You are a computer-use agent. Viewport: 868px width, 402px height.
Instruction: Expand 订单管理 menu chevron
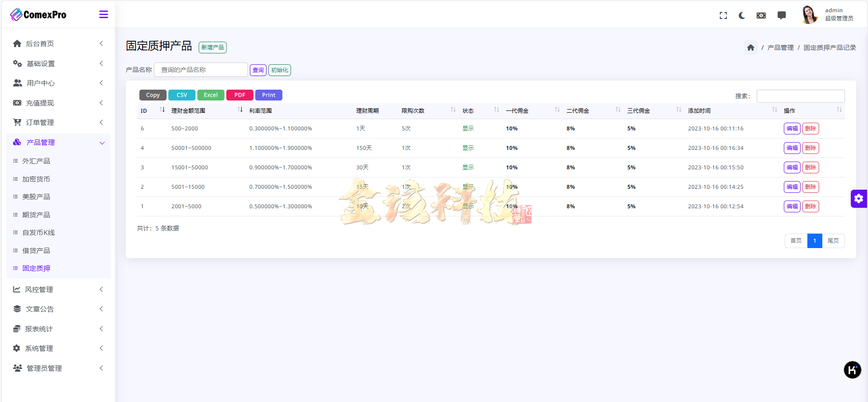(101, 122)
